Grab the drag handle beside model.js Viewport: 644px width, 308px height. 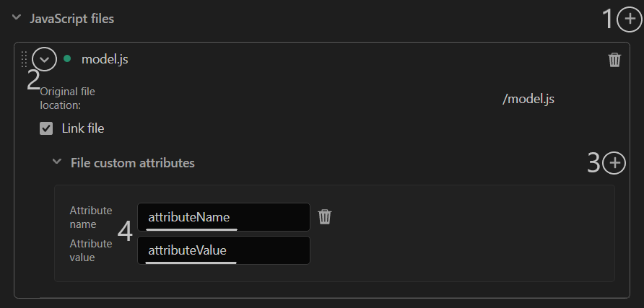click(x=24, y=59)
